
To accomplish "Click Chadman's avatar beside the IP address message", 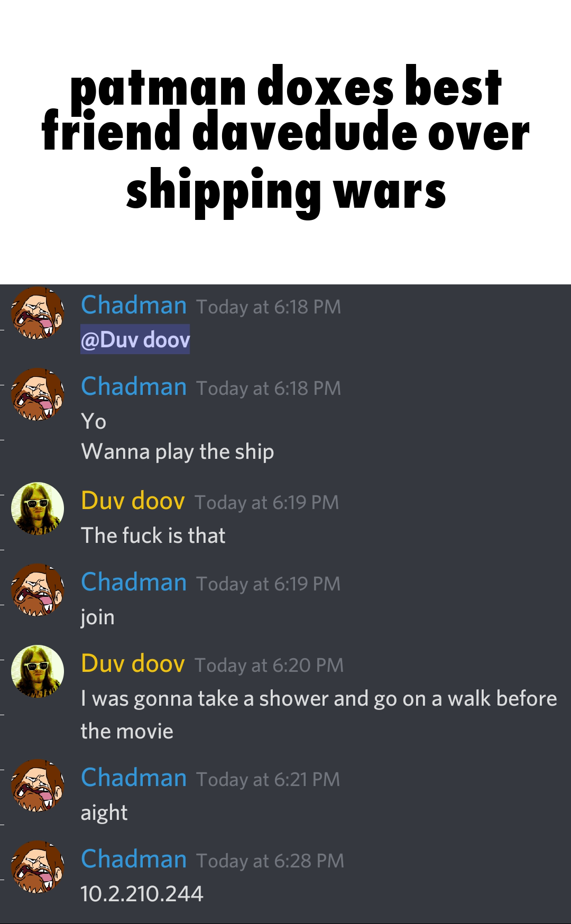I will (x=38, y=867).
